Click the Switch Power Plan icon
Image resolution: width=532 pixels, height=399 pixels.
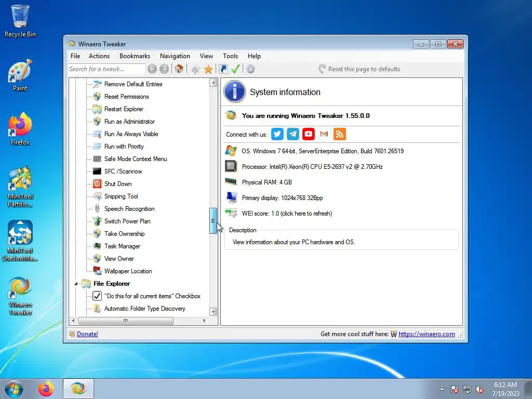(x=97, y=221)
